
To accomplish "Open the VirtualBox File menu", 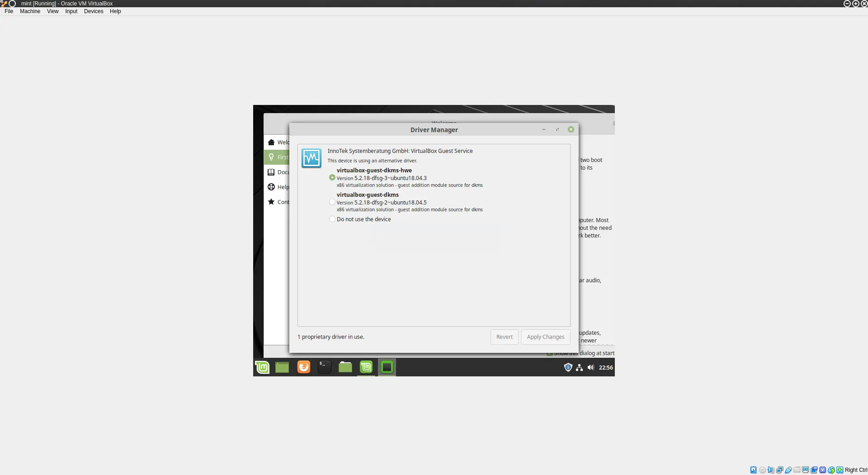I will pos(9,11).
